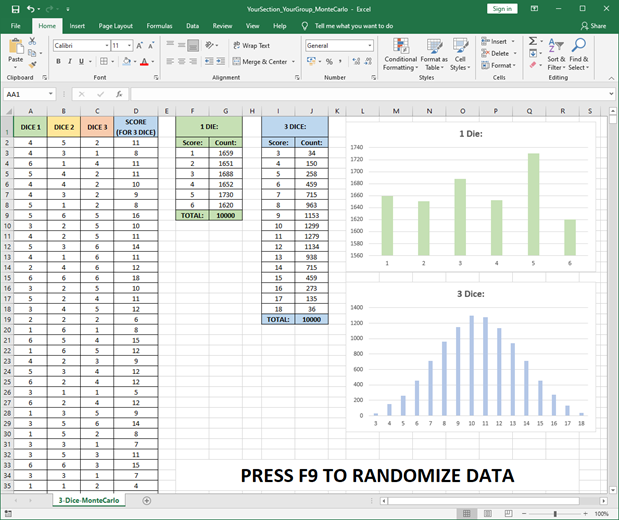The image size is (619, 520).
Task: Open the font size 11 dropdown
Action: click(129, 46)
